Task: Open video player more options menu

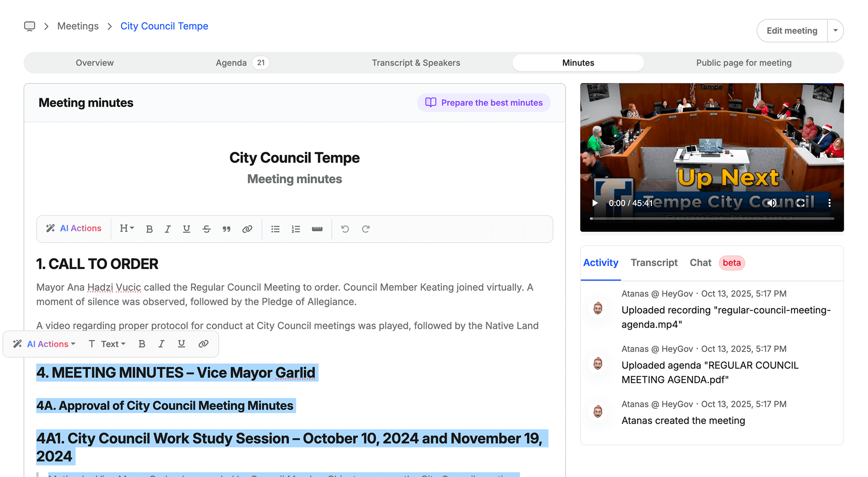Action: coord(829,203)
